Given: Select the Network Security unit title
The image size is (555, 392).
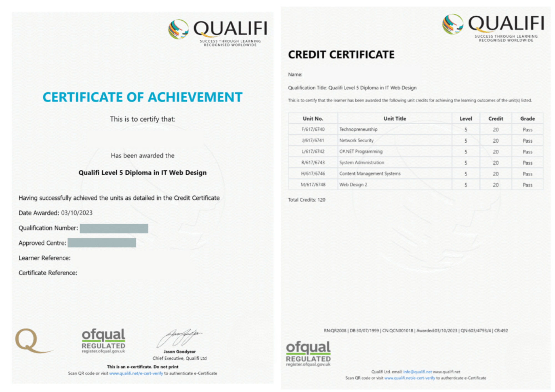Looking at the screenshot, I should click(x=356, y=141).
